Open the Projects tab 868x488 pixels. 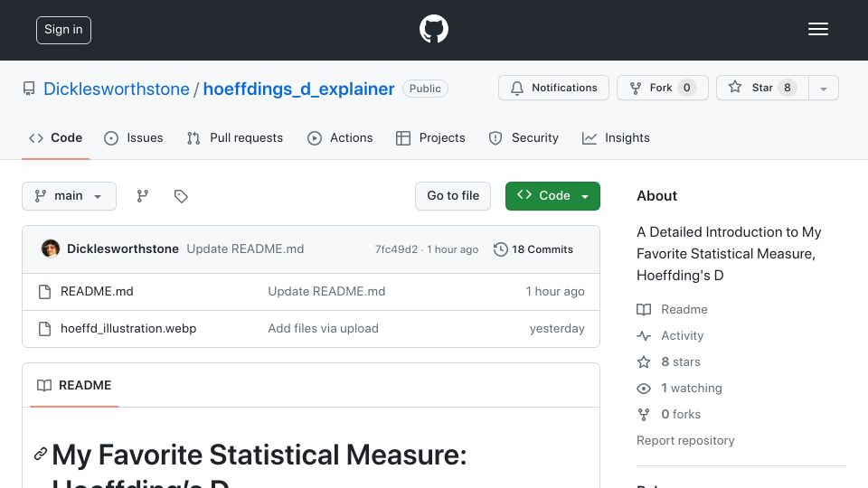430,137
